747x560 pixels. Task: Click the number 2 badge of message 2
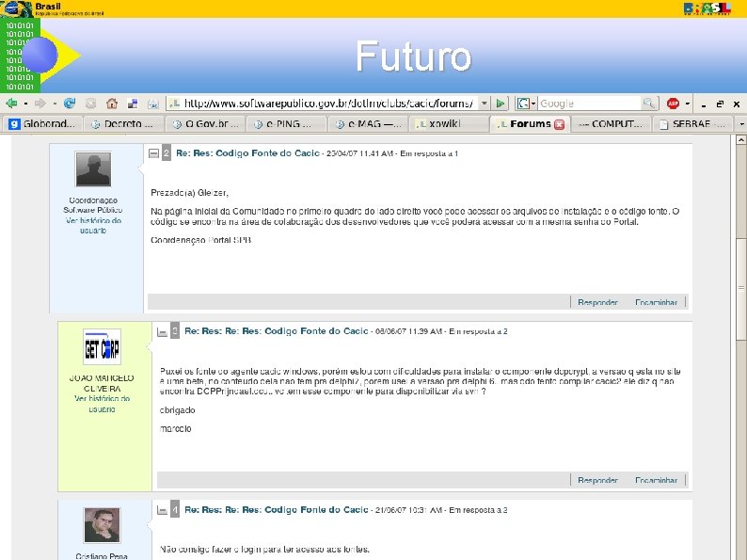167,153
